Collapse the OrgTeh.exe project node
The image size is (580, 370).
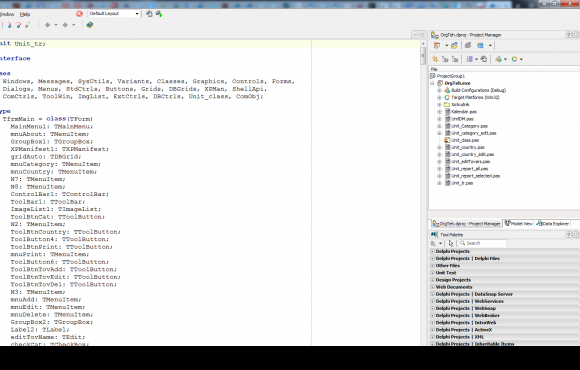(x=432, y=83)
